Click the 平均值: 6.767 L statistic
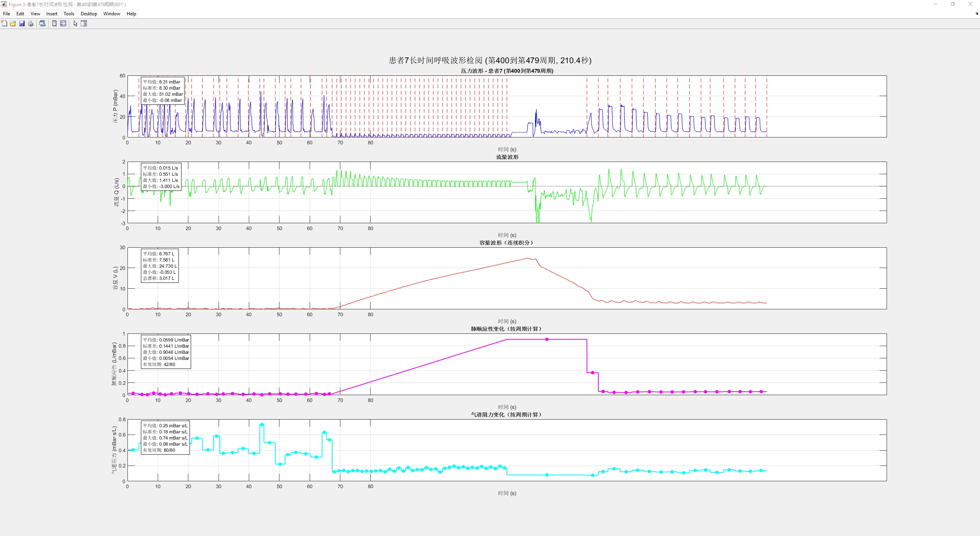The height and width of the screenshot is (536, 980). [158, 254]
